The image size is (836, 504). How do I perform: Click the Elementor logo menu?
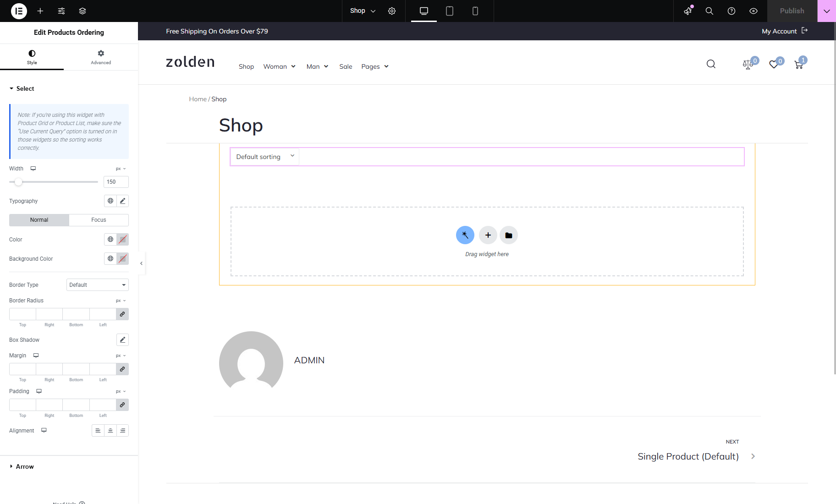pos(19,11)
